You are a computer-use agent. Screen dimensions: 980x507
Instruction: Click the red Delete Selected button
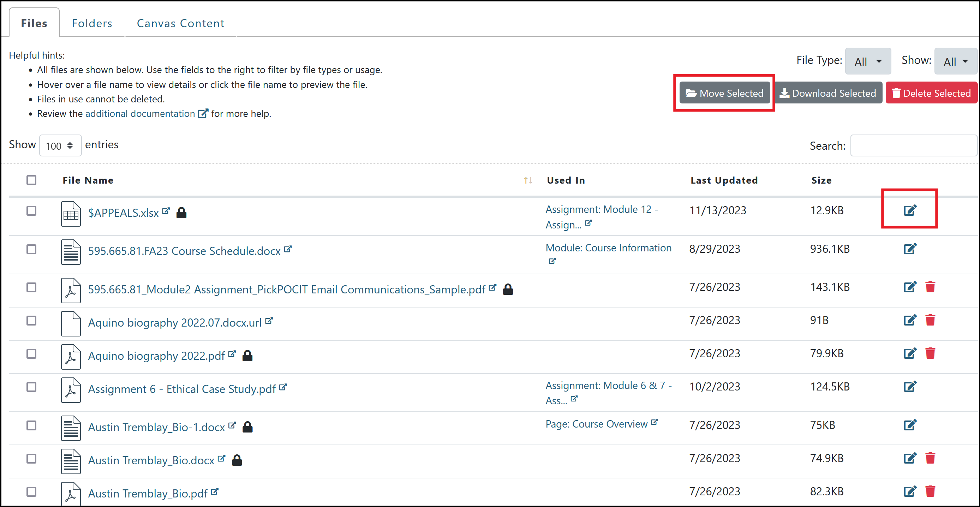click(x=931, y=93)
